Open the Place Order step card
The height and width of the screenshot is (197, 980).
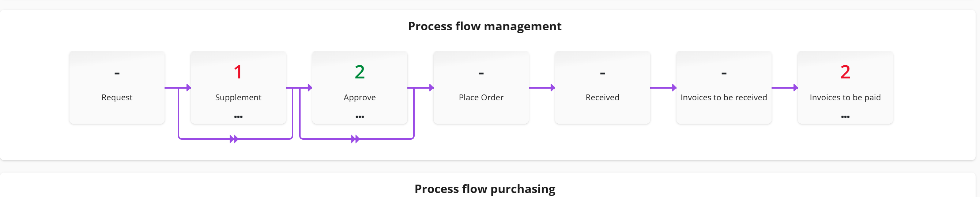pos(481,87)
